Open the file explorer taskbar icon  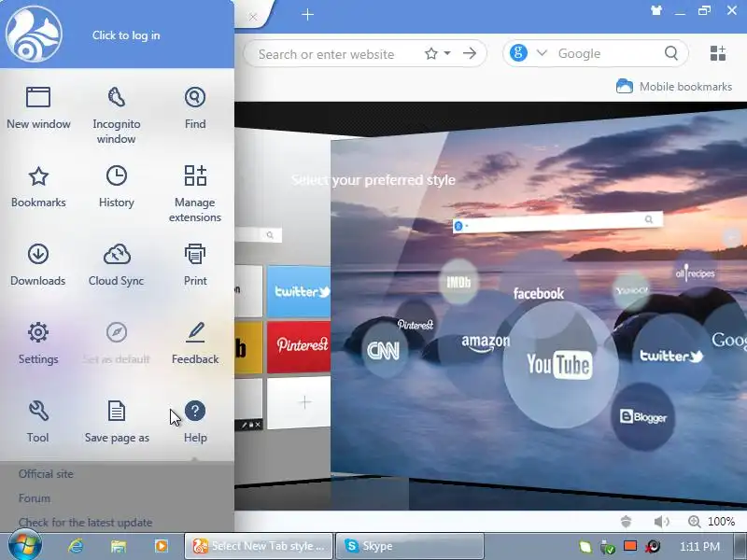click(x=119, y=546)
